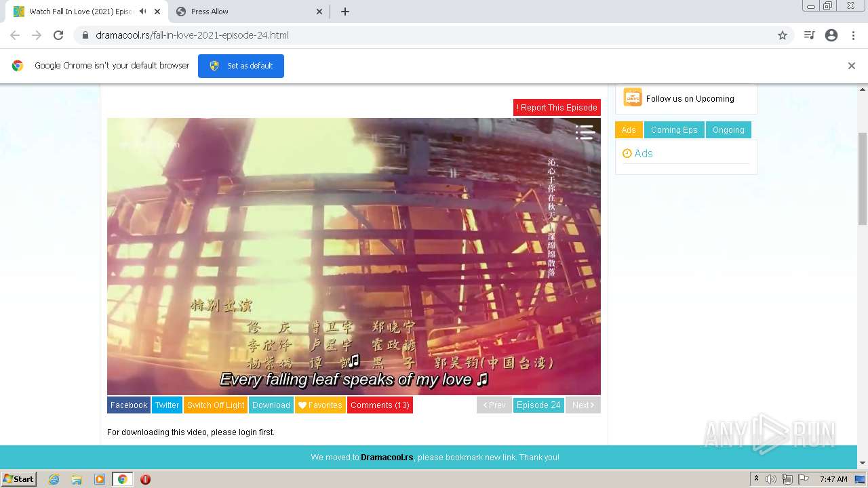Go to the Next episode
The image size is (868, 488).
583,405
